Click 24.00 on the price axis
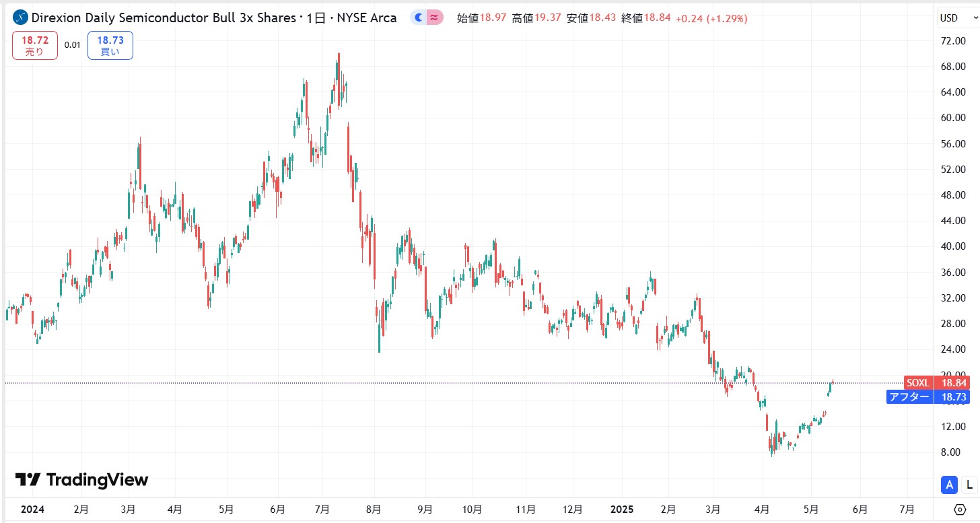Viewport: 980px width, 523px height. pyautogui.click(x=954, y=349)
